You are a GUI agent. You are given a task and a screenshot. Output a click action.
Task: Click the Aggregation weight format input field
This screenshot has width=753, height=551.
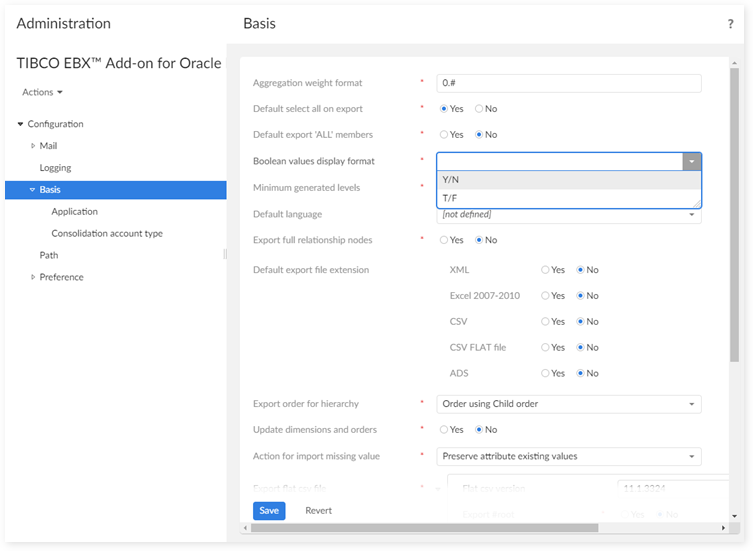point(569,83)
